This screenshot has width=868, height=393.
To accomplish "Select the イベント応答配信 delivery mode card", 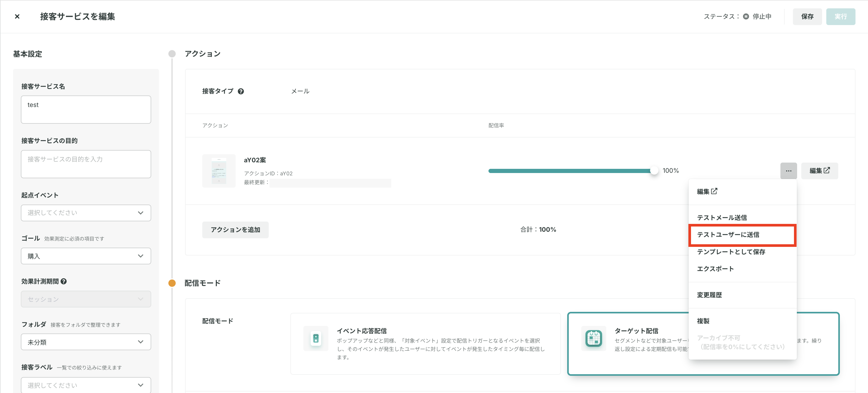I will point(425,343).
